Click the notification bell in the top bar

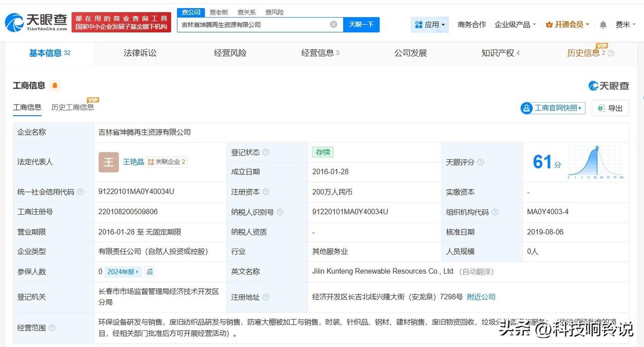coord(603,24)
